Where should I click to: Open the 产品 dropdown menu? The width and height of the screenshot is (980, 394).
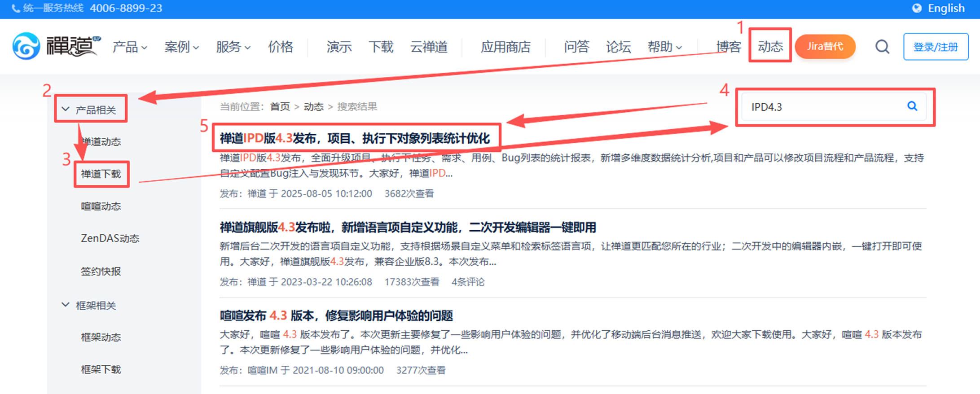click(130, 47)
